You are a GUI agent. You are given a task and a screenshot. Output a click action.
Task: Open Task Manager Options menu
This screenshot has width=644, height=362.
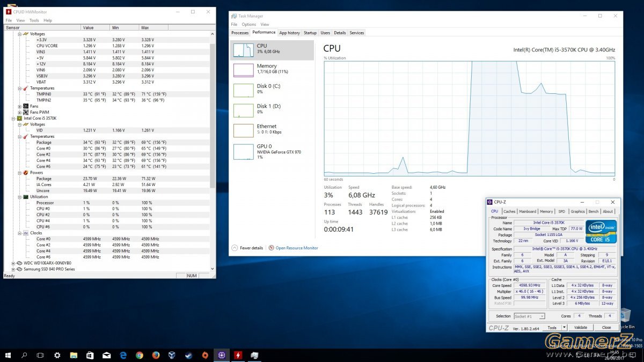point(249,24)
